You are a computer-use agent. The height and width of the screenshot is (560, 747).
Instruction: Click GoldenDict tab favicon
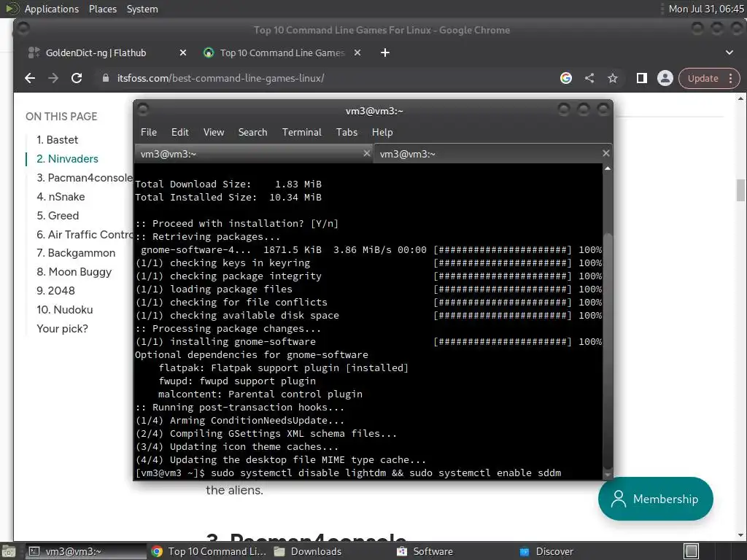coord(34,52)
